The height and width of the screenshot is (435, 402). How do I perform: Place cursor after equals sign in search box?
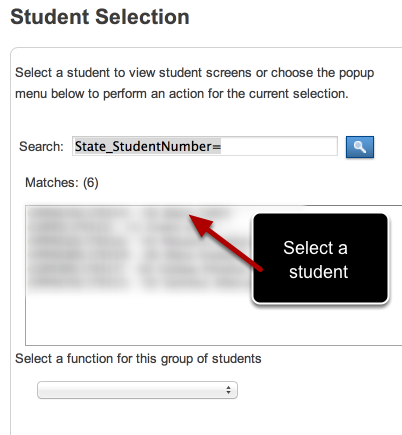pyautogui.click(x=222, y=146)
